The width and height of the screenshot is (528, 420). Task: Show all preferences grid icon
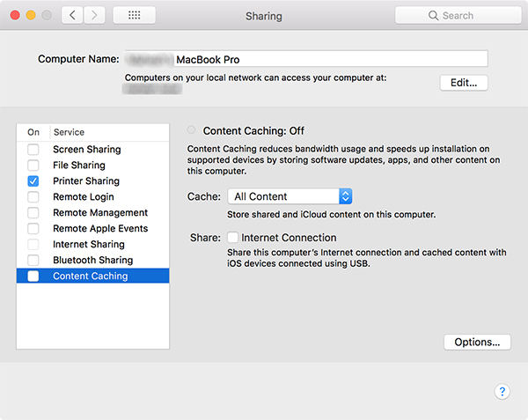[x=134, y=15]
